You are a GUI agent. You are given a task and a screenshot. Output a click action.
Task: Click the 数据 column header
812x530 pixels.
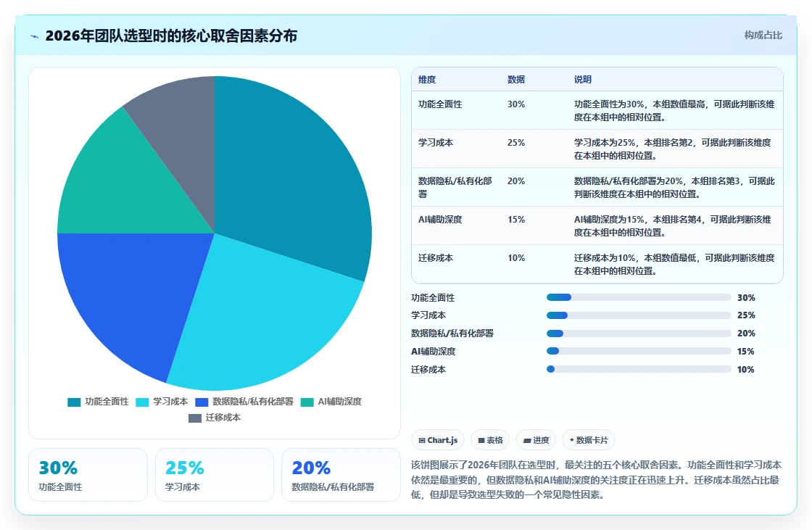(515, 79)
